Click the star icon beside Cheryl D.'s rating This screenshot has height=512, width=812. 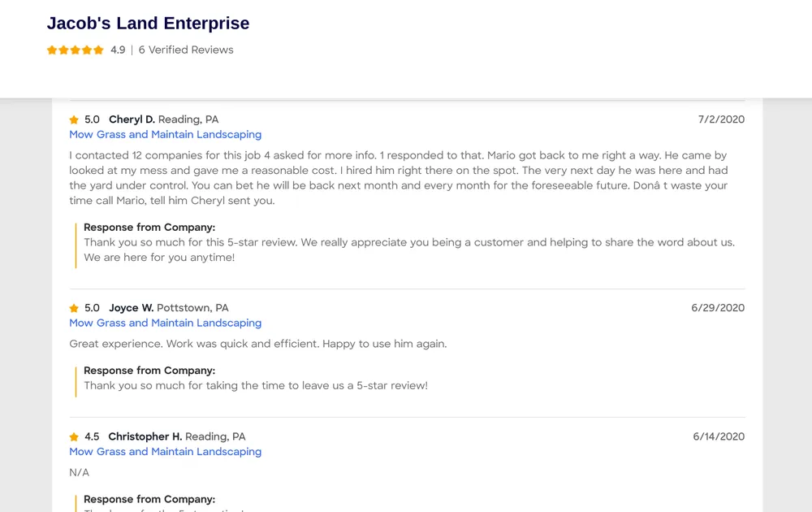[74, 120]
